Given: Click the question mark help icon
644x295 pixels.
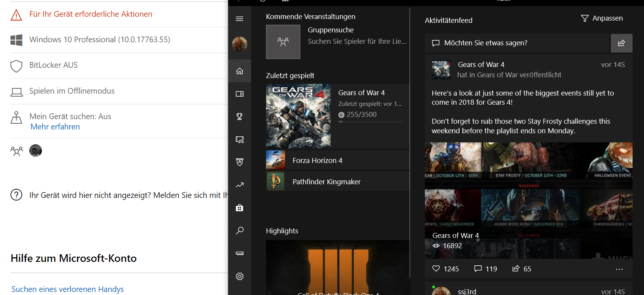Looking at the screenshot, I should 16,195.
